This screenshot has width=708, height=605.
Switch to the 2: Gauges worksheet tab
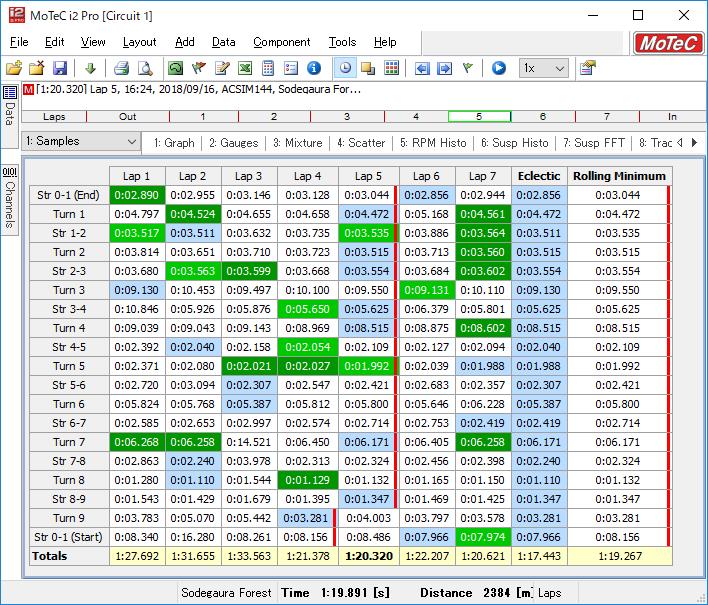click(x=233, y=143)
